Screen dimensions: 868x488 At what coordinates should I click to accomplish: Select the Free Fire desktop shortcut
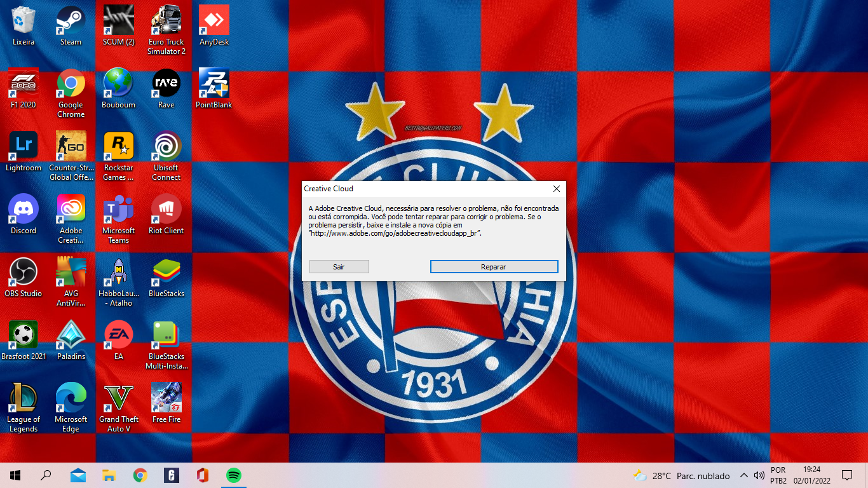(x=166, y=403)
